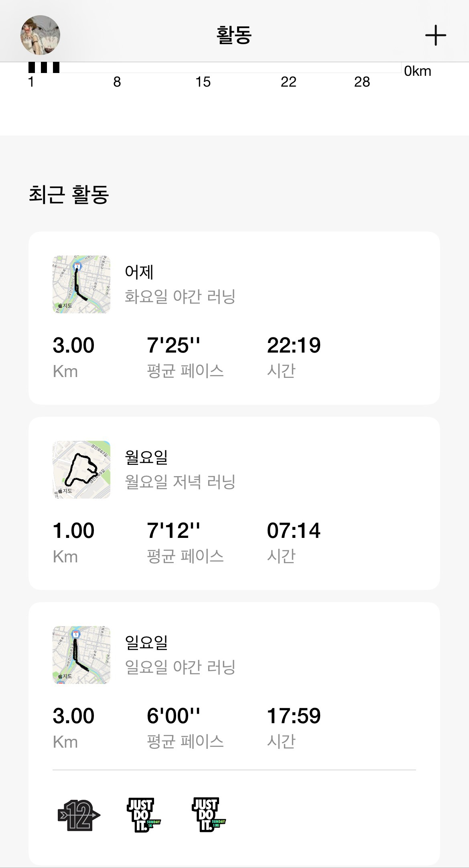Open the 월요일 저녁 러닝 activity
469x868 pixels.
180,482
